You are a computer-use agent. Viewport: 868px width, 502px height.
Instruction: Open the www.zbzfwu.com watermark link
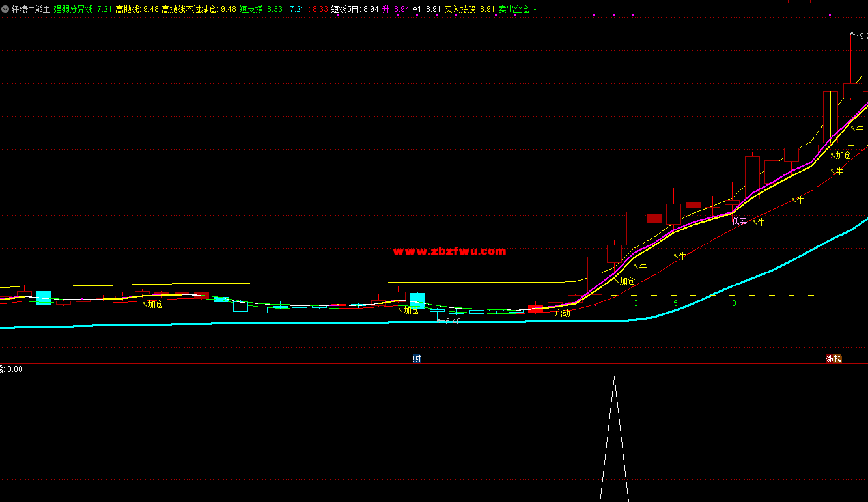[x=449, y=251]
